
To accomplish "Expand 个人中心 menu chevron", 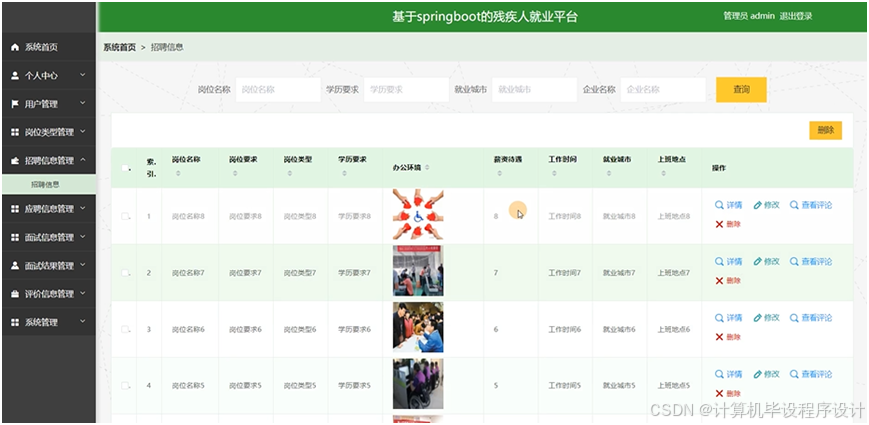I will (x=83, y=75).
